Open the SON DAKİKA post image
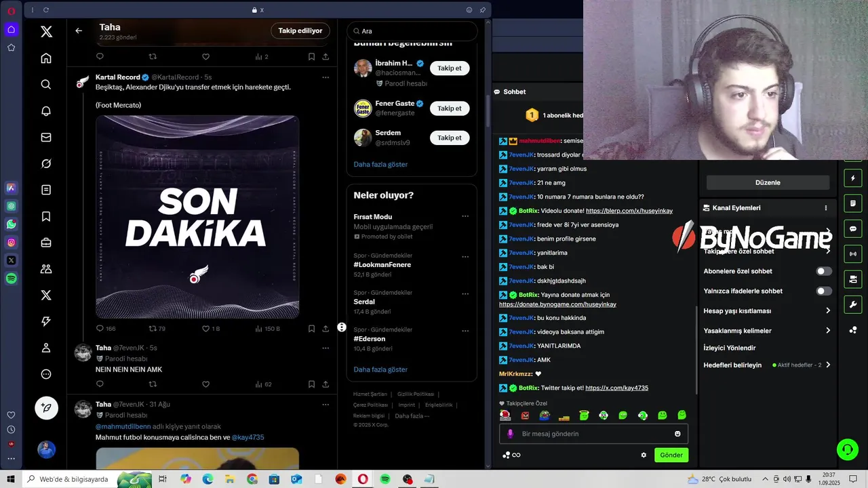Screen dimensions: 868x488 (197, 217)
